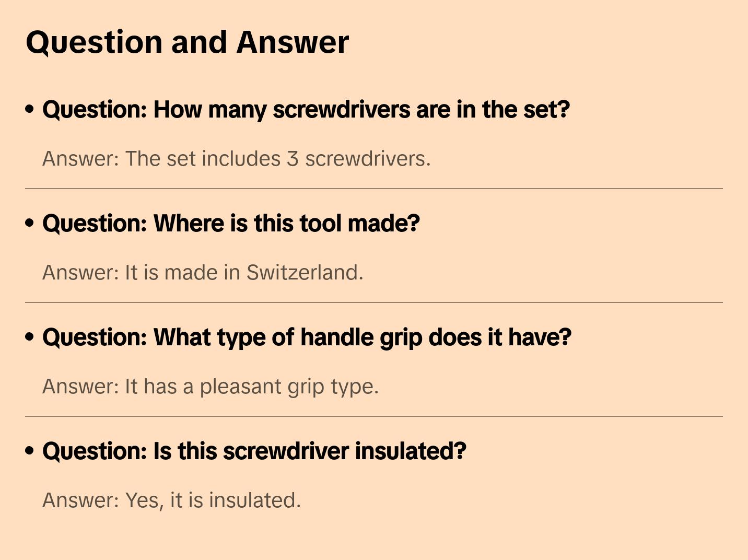Click the bullet beside the screwdriver count question

(30, 109)
